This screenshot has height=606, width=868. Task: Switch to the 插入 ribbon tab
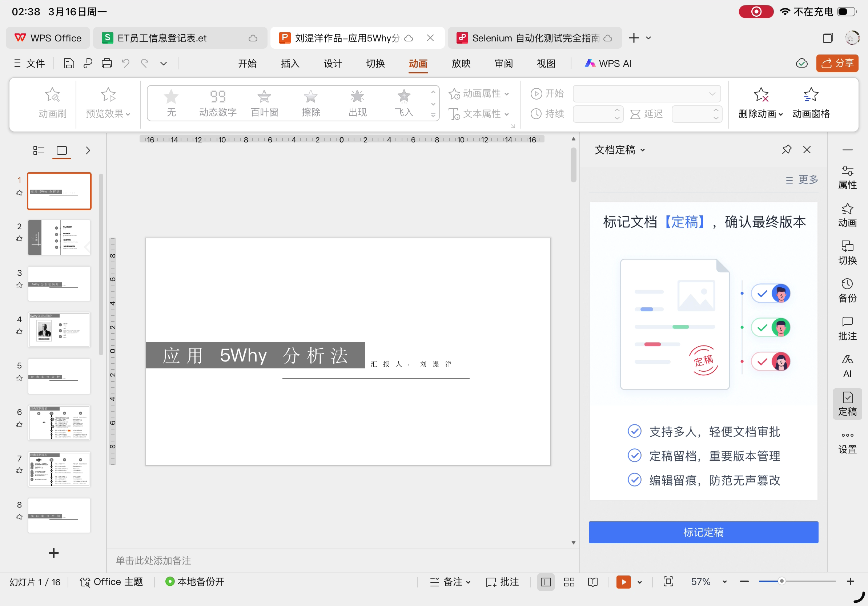(290, 64)
